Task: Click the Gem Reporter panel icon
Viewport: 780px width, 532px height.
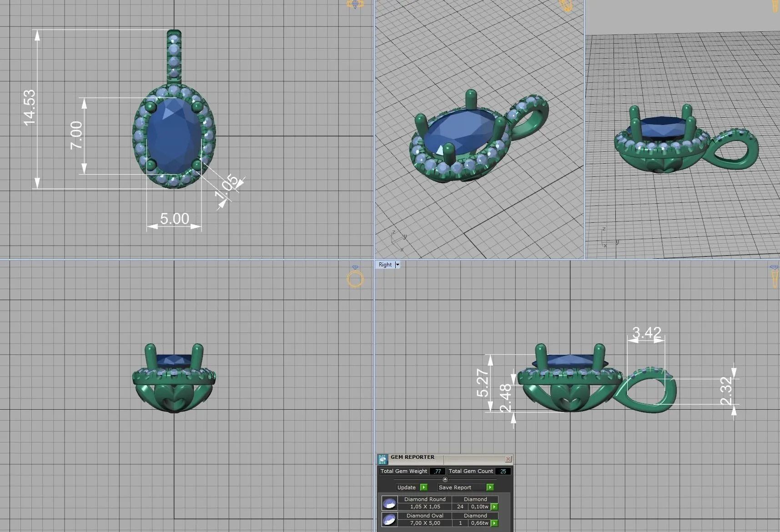Action: [x=383, y=459]
